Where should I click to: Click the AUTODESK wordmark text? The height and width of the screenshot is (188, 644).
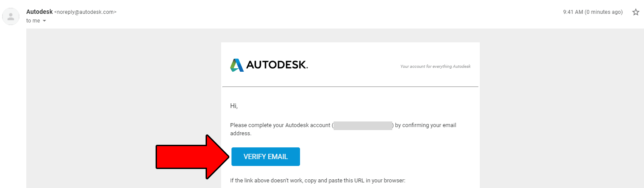(x=277, y=65)
